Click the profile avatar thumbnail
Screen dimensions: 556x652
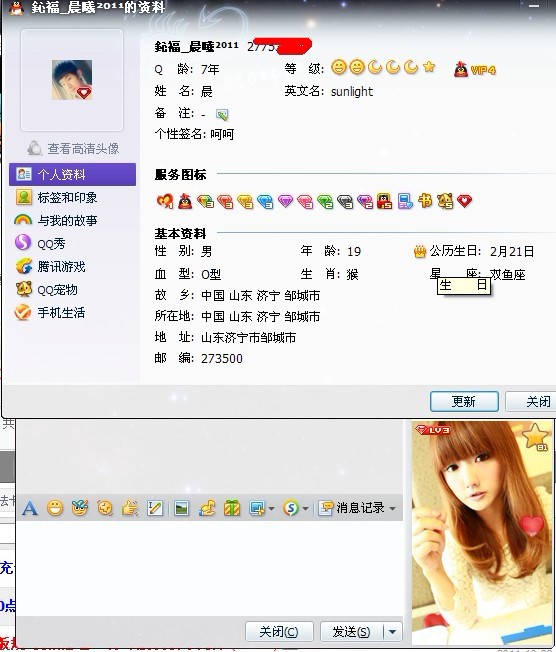tap(72, 80)
